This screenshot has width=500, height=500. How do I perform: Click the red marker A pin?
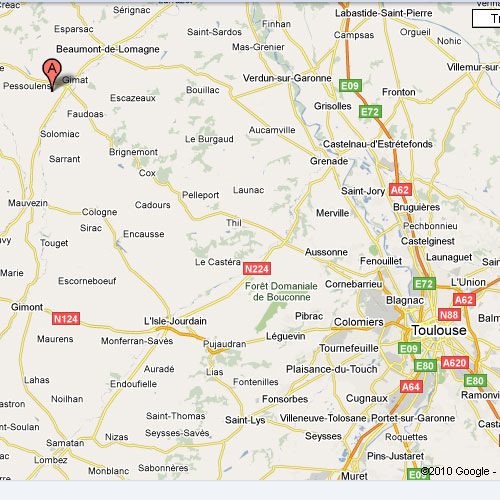[52, 74]
